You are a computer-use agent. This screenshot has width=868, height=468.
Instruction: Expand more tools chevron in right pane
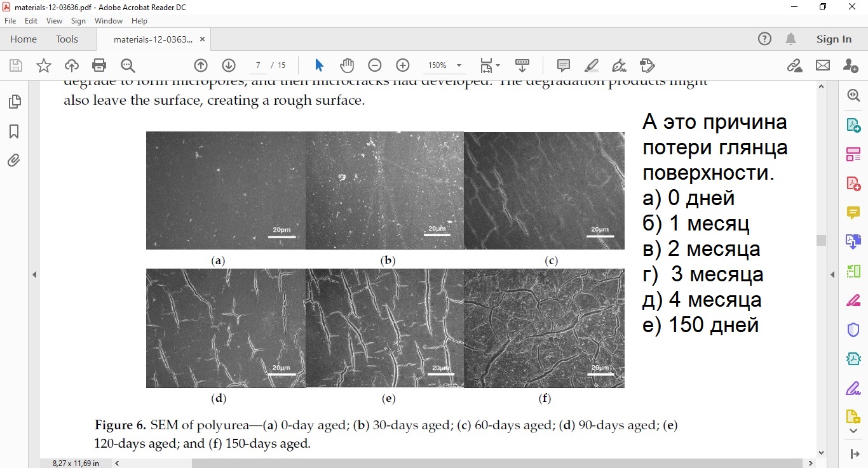(853, 431)
